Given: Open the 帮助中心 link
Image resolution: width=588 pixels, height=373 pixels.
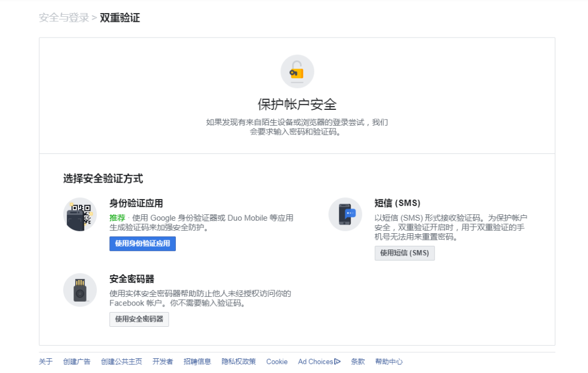Looking at the screenshot, I should point(389,361).
